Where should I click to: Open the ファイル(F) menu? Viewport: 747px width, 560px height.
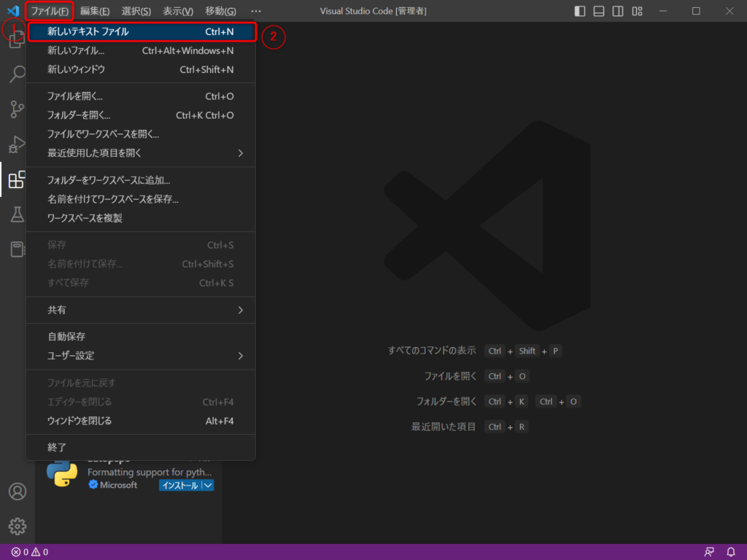pos(50,11)
